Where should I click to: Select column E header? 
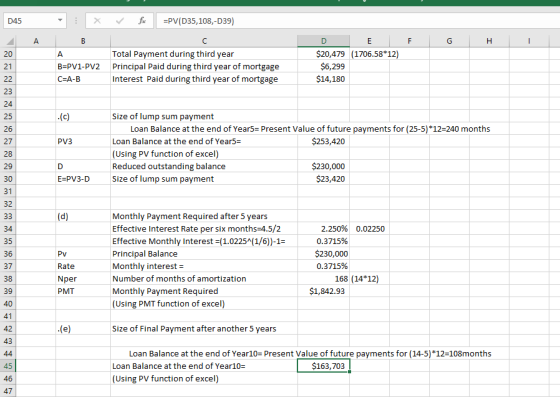(x=369, y=41)
